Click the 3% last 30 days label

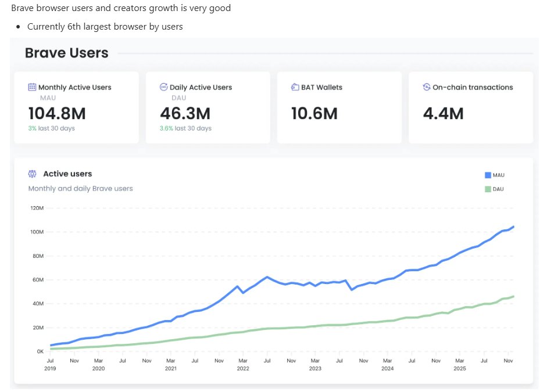point(51,128)
